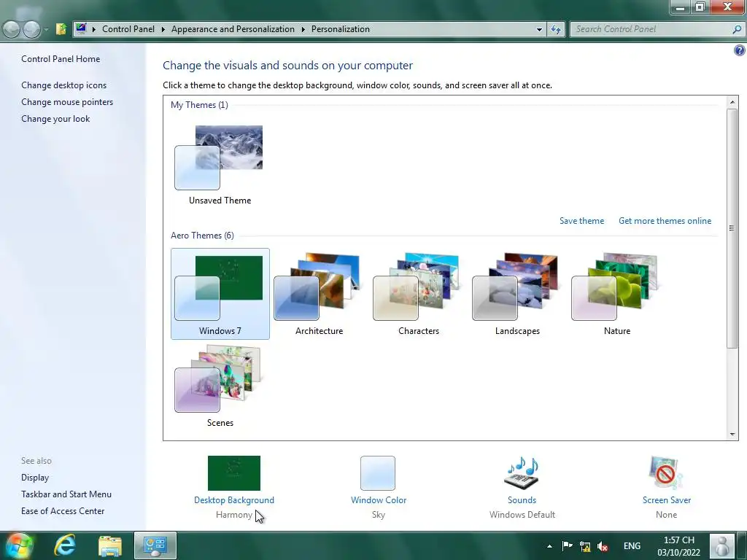Screen dimensions: 747x560
Task: Click the Screen Saver icon
Action: pyautogui.click(x=666, y=472)
